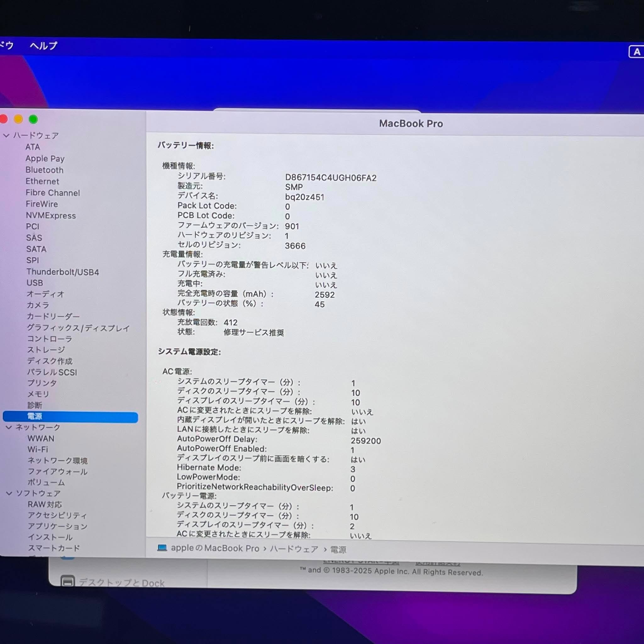The height and width of the screenshot is (644, 644).
Task: Select 診断 in the sidebar
Action: coord(35,405)
